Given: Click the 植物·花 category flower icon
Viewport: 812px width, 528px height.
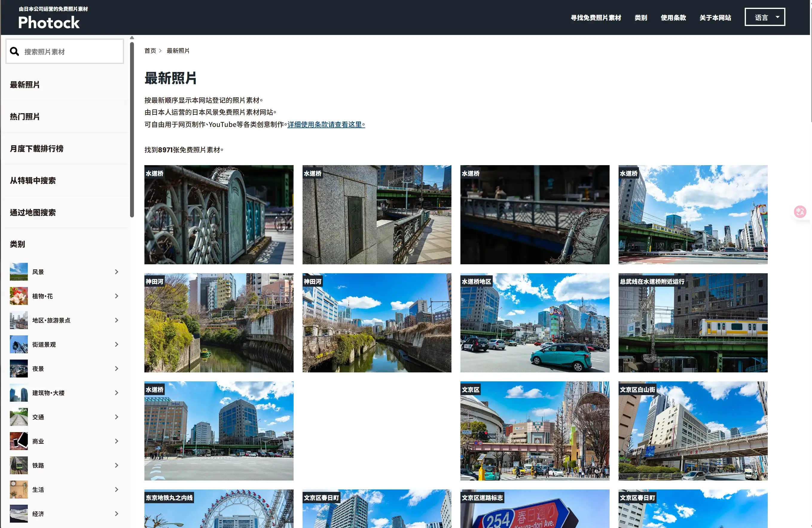Looking at the screenshot, I should (x=19, y=296).
